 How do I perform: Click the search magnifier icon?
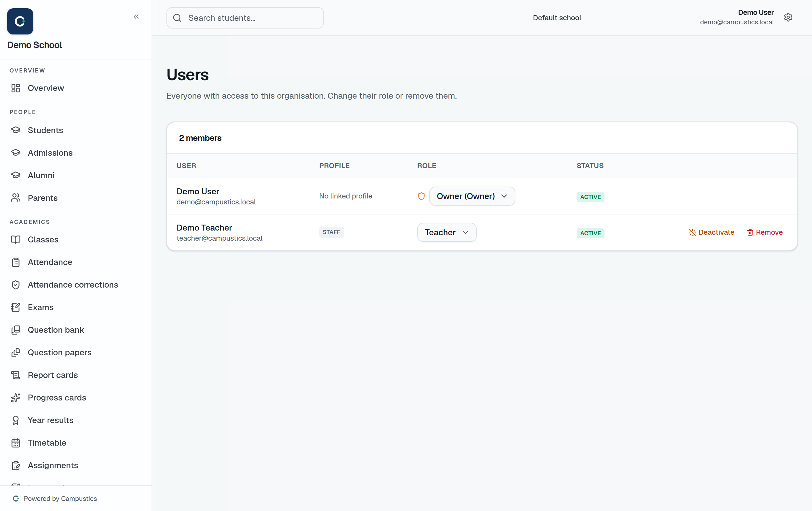(177, 18)
